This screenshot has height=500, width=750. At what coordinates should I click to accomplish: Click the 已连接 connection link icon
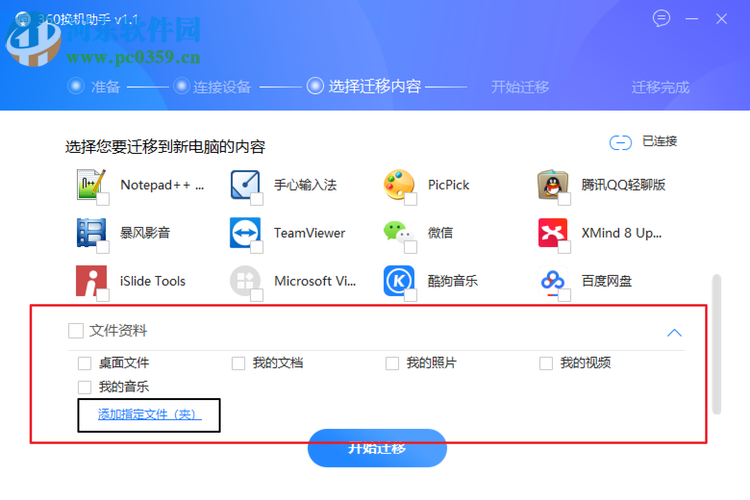pyautogui.click(x=620, y=142)
